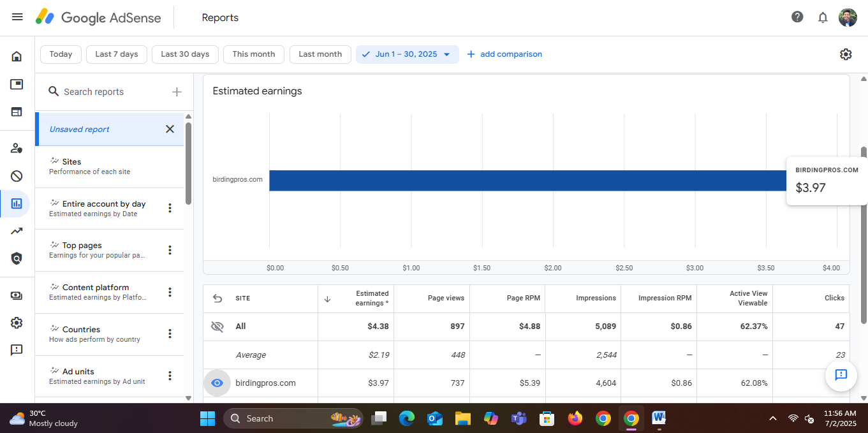Click the birdingpros.com earnings bar
Viewport: 868px width, 433px height.
point(527,180)
